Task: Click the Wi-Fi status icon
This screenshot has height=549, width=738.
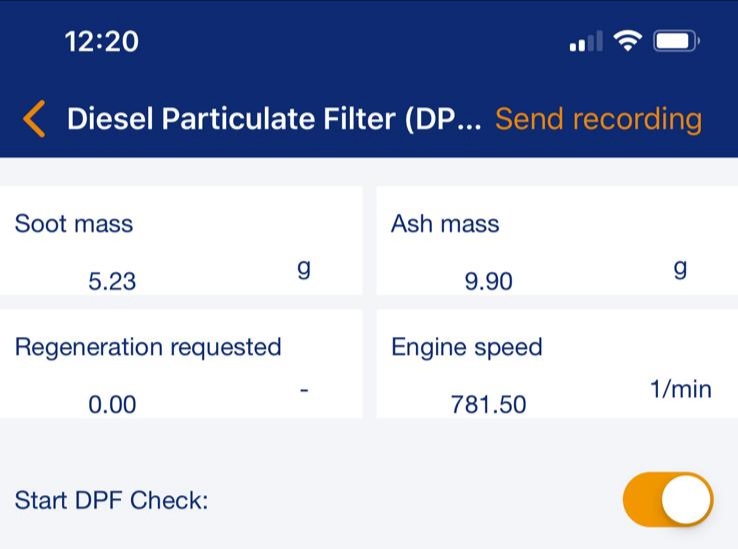Action: pos(628,41)
